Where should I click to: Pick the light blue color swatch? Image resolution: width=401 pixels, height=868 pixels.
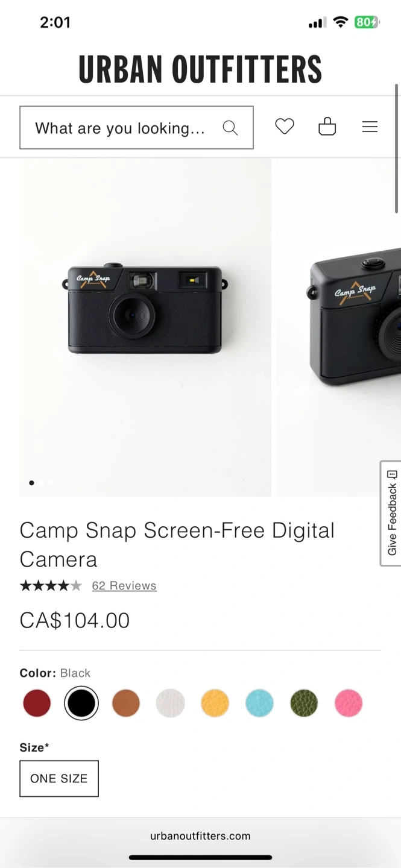coord(260,703)
